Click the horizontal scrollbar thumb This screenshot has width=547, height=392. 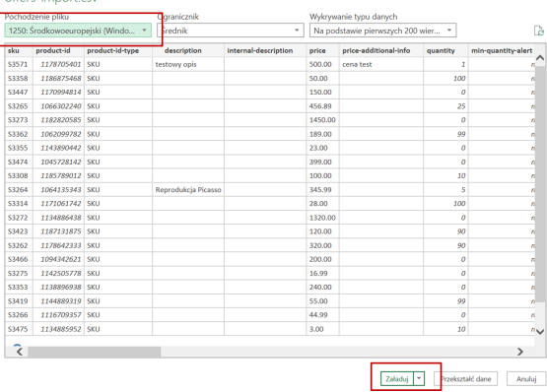(x=95, y=352)
